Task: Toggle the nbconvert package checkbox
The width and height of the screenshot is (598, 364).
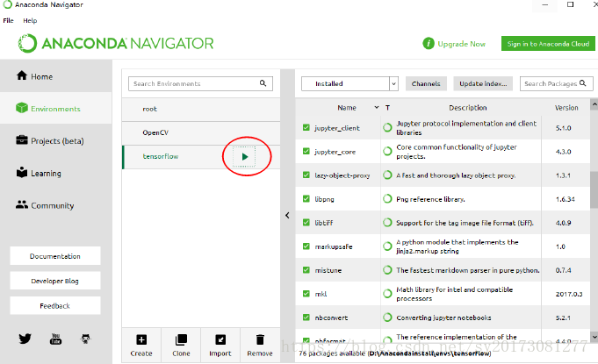Action: [306, 318]
